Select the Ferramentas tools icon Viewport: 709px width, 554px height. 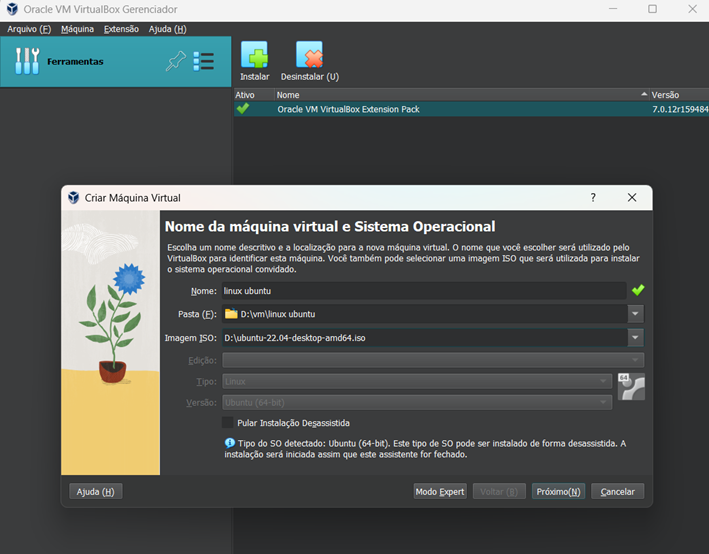pyautogui.click(x=27, y=61)
